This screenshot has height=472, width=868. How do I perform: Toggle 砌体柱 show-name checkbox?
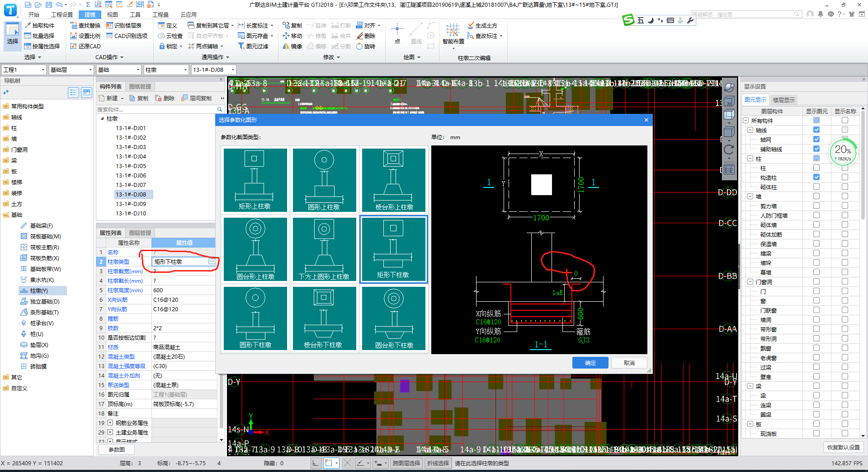coord(845,187)
